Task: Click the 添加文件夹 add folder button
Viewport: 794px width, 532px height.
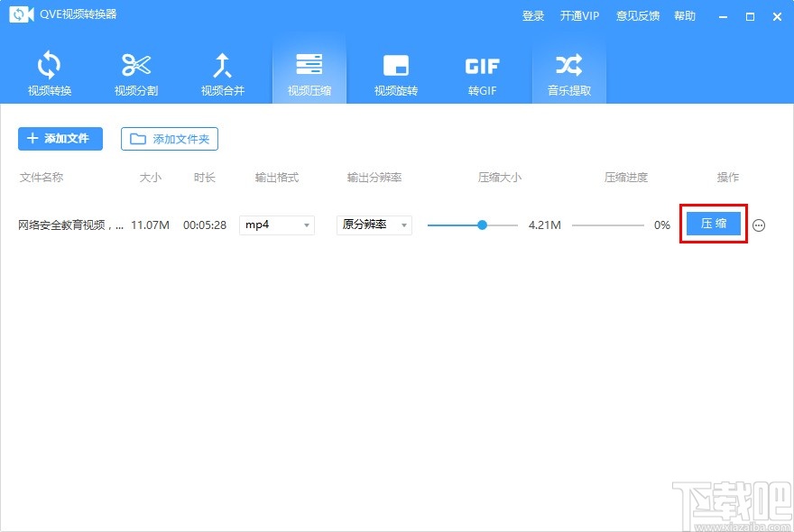Action: [170, 139]
